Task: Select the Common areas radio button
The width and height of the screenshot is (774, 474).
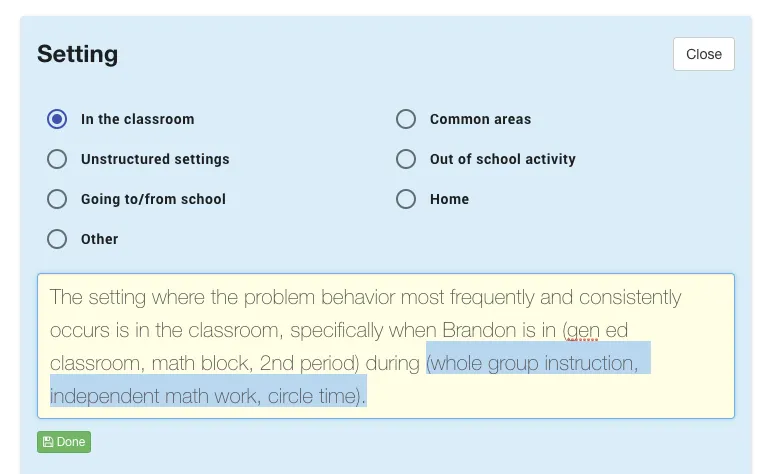Action: tap(406, 119)
